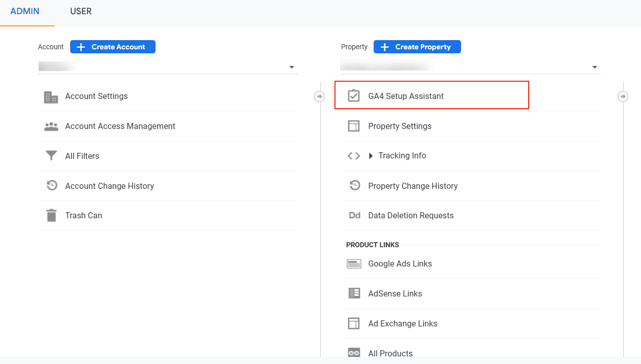Open the Trash Can via its trash icon
This screenshot has width=641, height=364.
click(51, 215)
